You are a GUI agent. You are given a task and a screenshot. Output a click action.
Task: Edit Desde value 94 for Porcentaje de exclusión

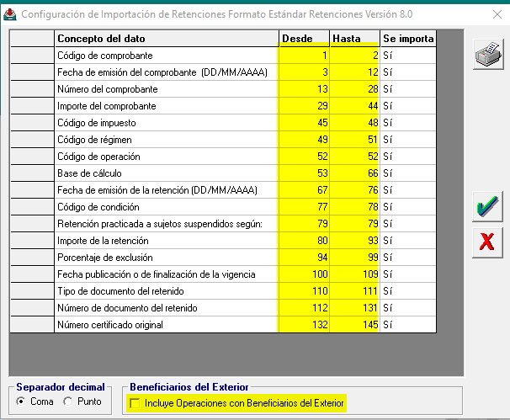(x=304, y=258)
